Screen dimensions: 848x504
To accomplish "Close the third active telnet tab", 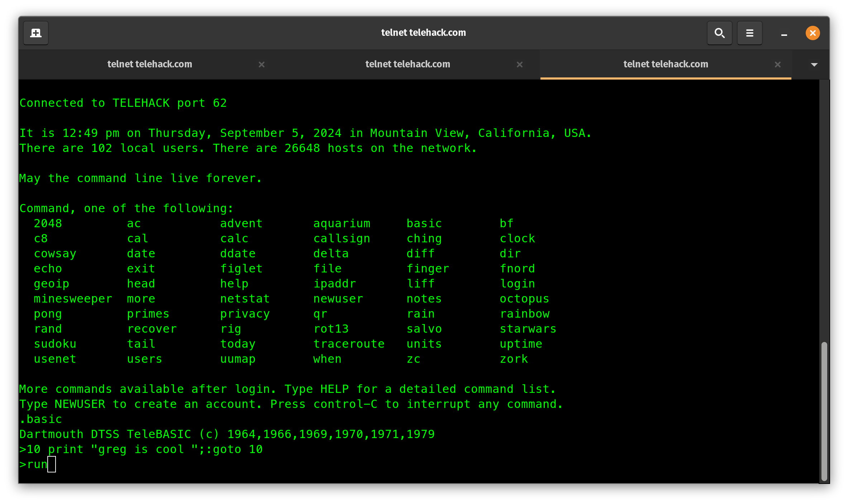I will point(777,65).
